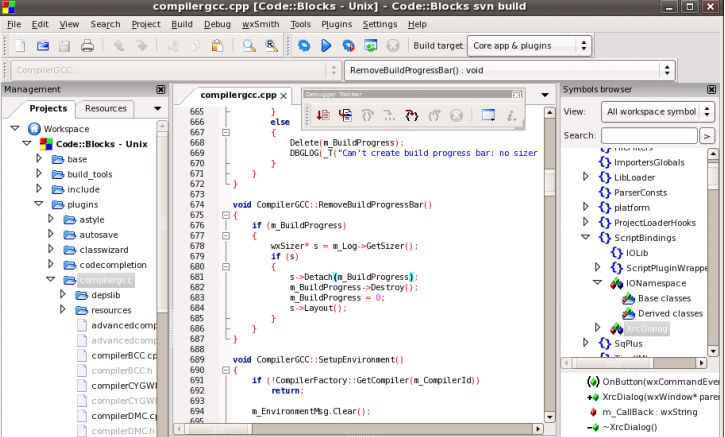Close the compilergcc.cpp editor tab
Image resolution: width=725 pixels, height=437 pixels.
point(283,96)
